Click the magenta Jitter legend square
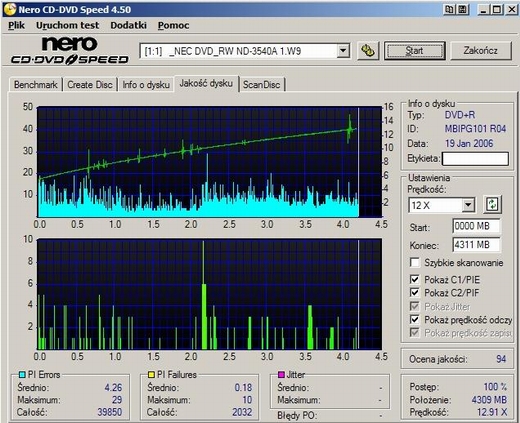The image size is (520, 423). click(281, 375)
